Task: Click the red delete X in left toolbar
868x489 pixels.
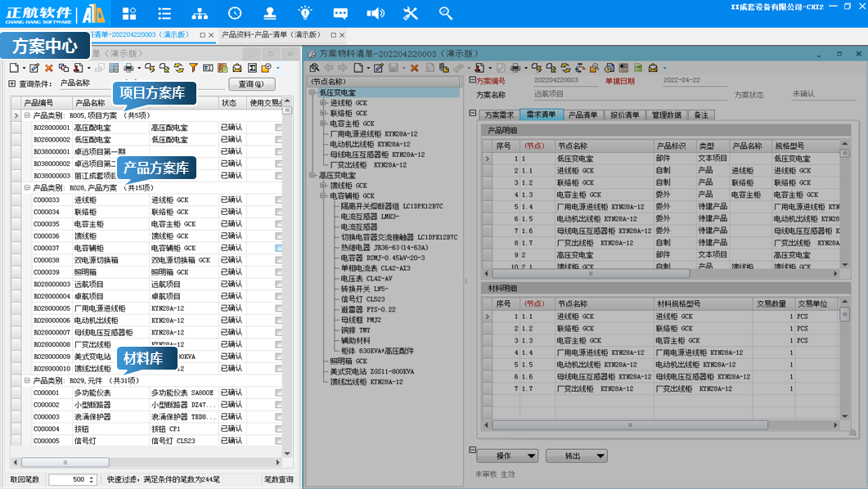Action: click(49, 68)
